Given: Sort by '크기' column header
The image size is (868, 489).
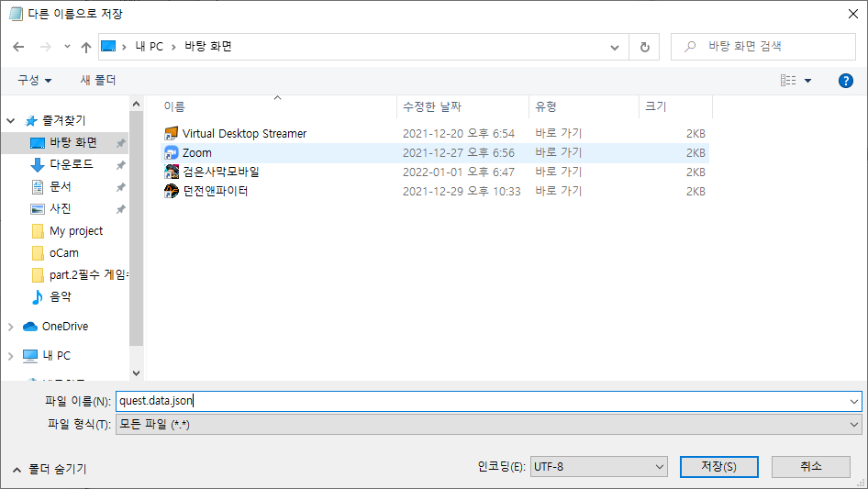Looking at the screenshot, I should tap(656, 106).
